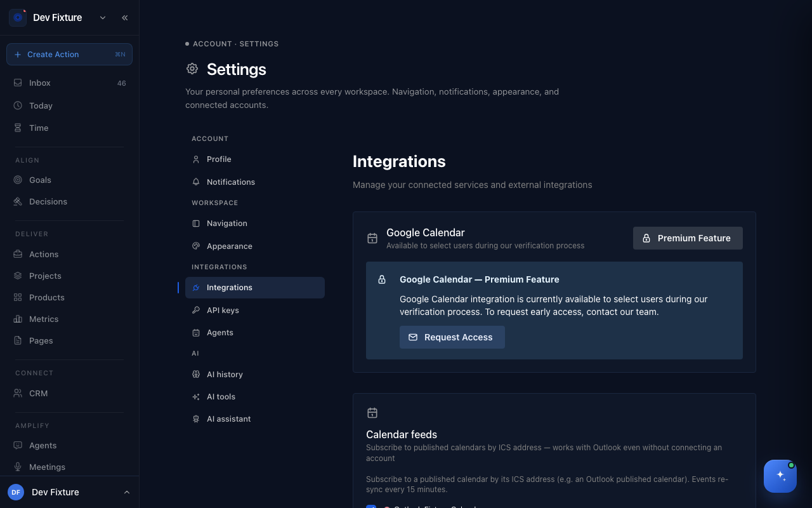Image resolution: width=812 pixels, height=508 pixels.
Task: Click the Dev Fixture workspace logo
Action: pyautogui.click(x=18, y=18)
